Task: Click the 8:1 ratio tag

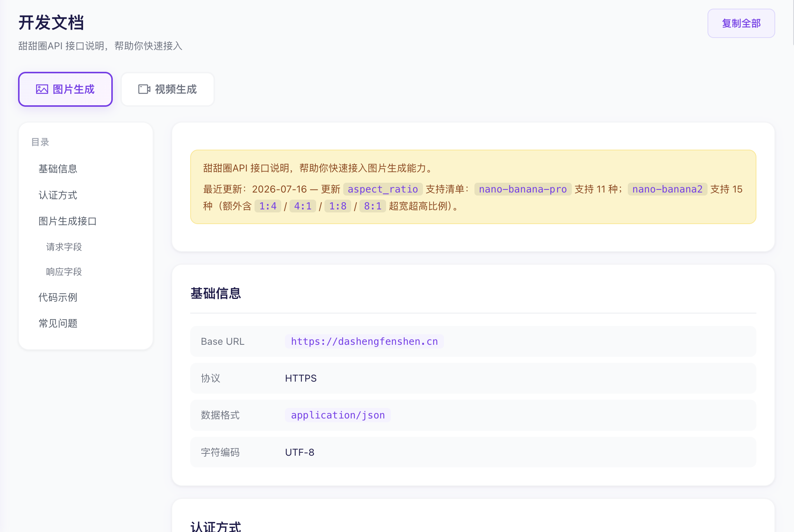Action: [373, 206]
